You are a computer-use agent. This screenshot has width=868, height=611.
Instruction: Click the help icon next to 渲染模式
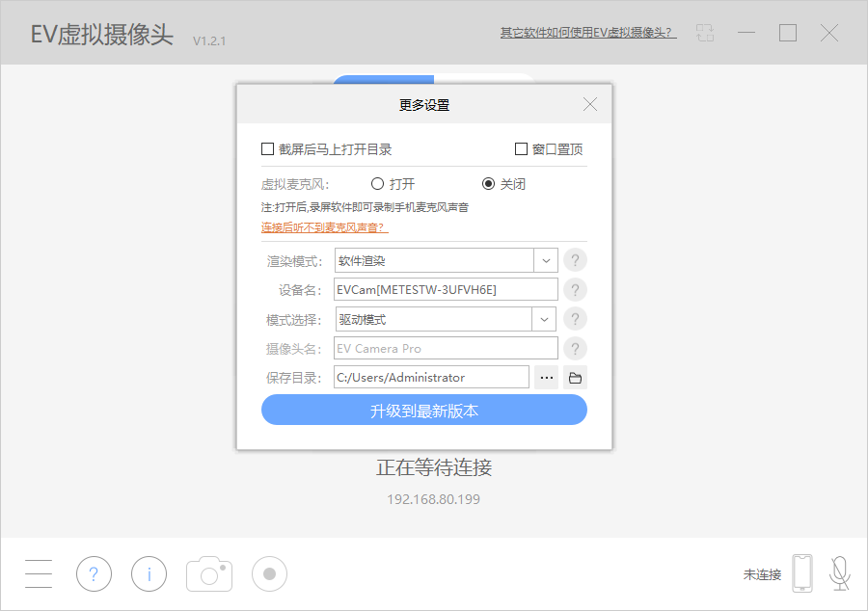[575, 259]
